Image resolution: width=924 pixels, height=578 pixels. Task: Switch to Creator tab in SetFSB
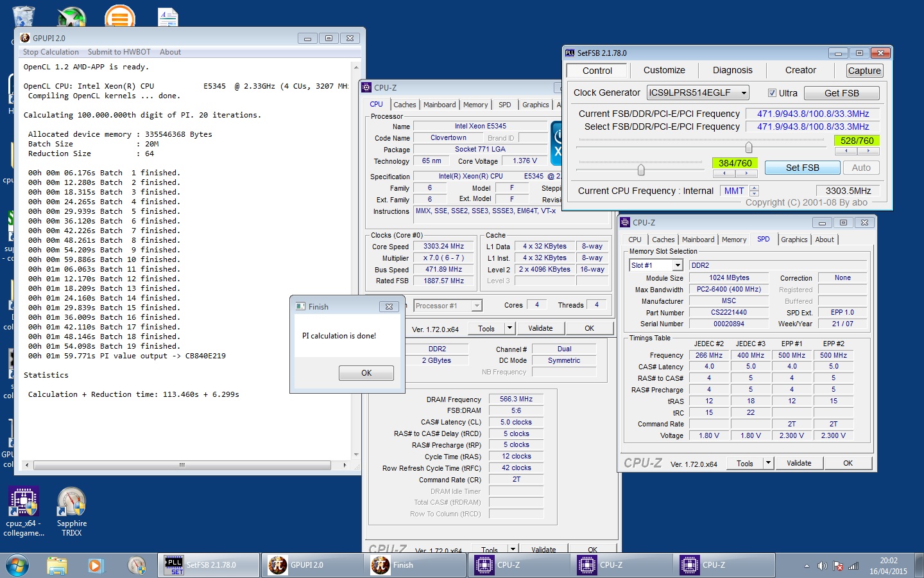click(800, 71)
